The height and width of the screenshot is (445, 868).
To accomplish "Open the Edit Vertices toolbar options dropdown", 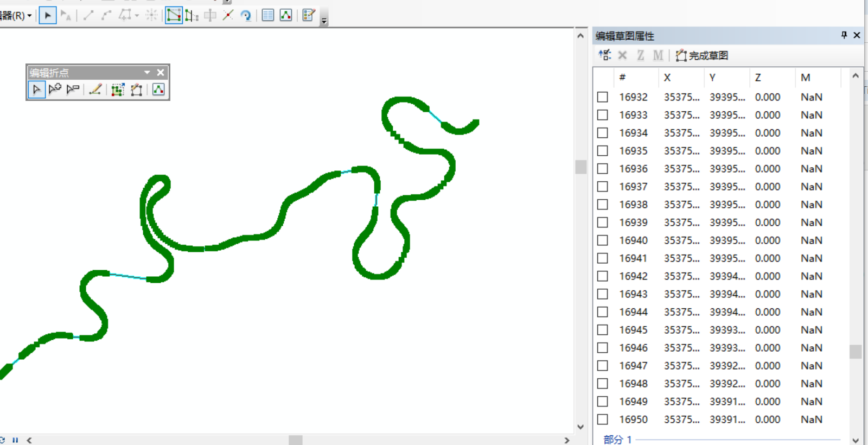I will click(147, 72).
